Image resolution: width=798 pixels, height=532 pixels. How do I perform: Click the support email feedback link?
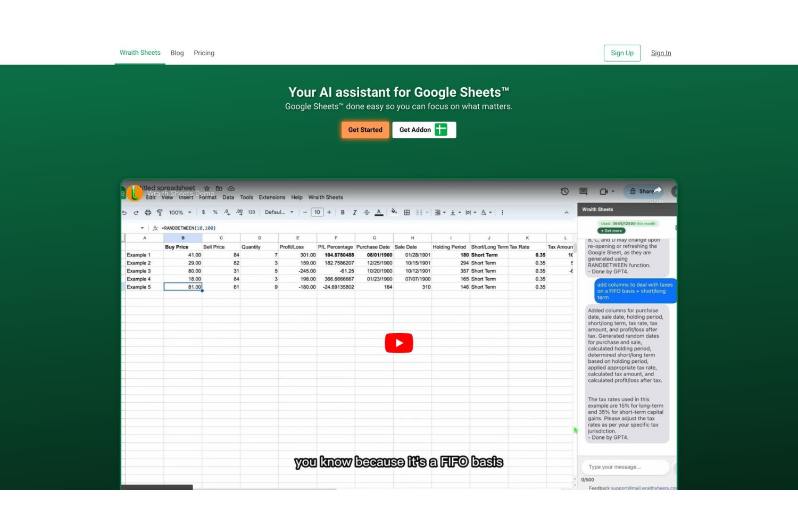(644, 488)
